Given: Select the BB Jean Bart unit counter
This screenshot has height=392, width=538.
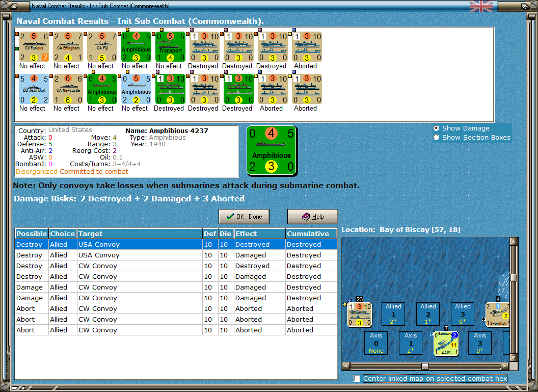Looking at the screenshot, I should [x=34, y=89].
